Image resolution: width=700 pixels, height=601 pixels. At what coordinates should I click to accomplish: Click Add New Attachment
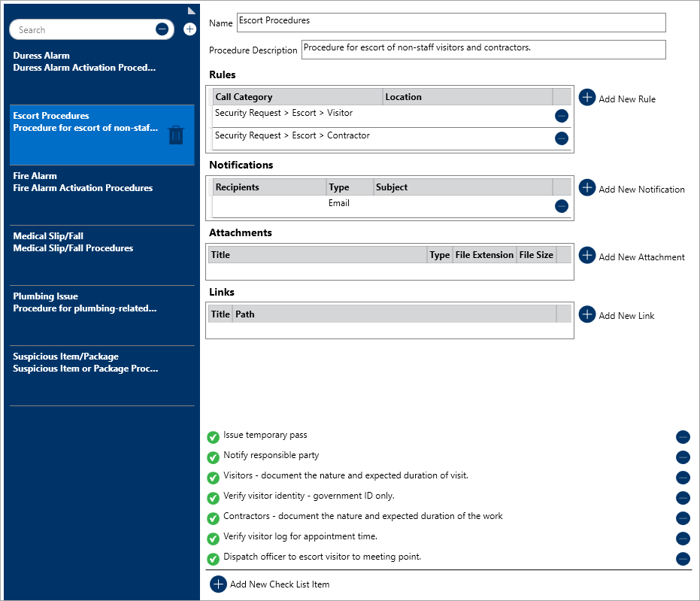[x=587, y=256]
